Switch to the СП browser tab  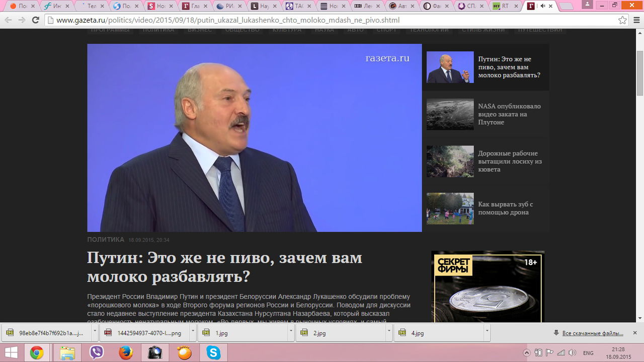470,6
